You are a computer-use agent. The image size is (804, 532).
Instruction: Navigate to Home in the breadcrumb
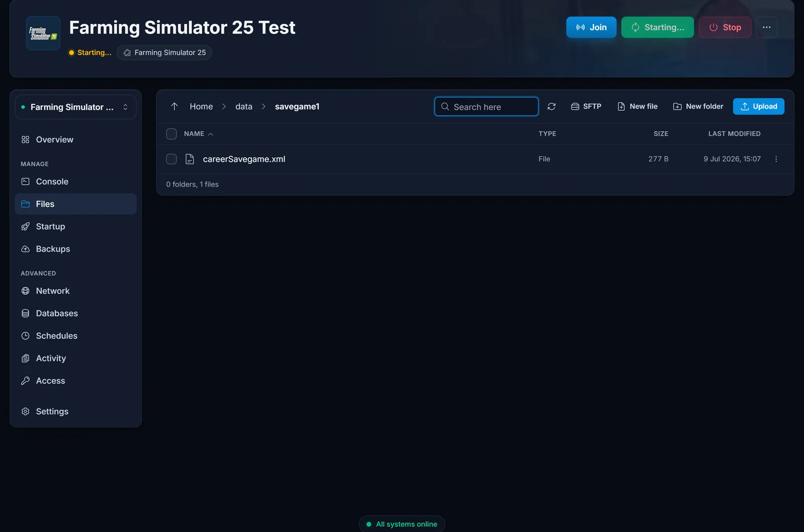coord(201,107)
